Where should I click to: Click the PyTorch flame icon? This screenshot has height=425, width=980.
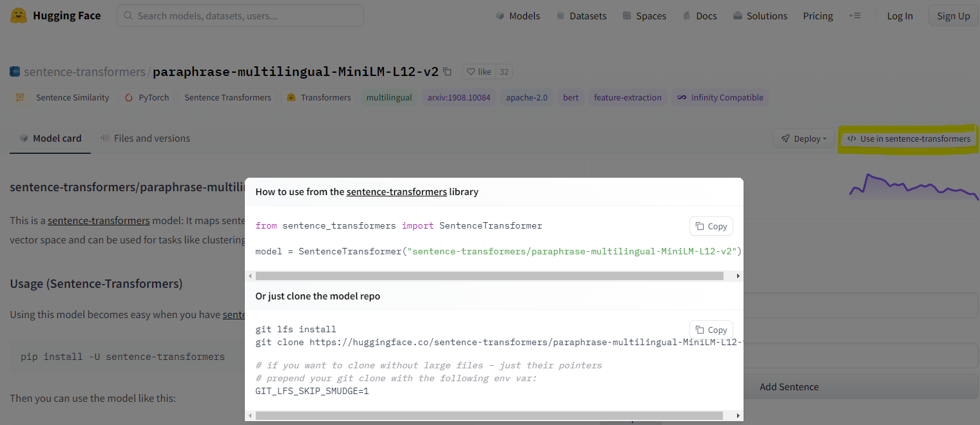(129, 97)
